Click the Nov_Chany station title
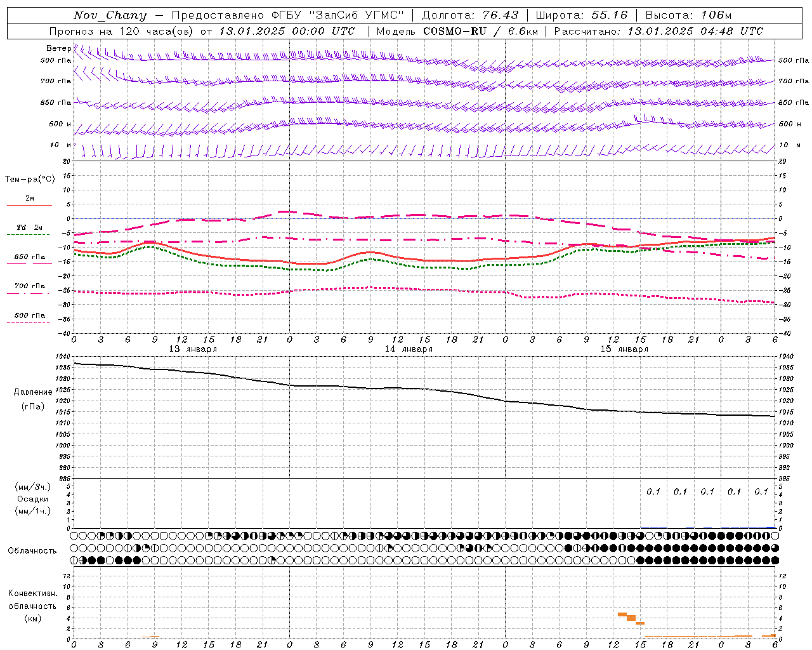 110,15
